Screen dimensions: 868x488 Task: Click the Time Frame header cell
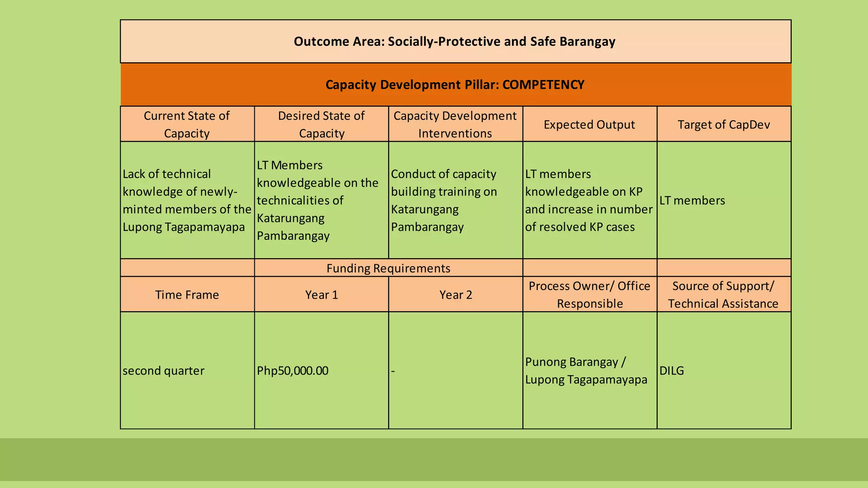(187, 295)
